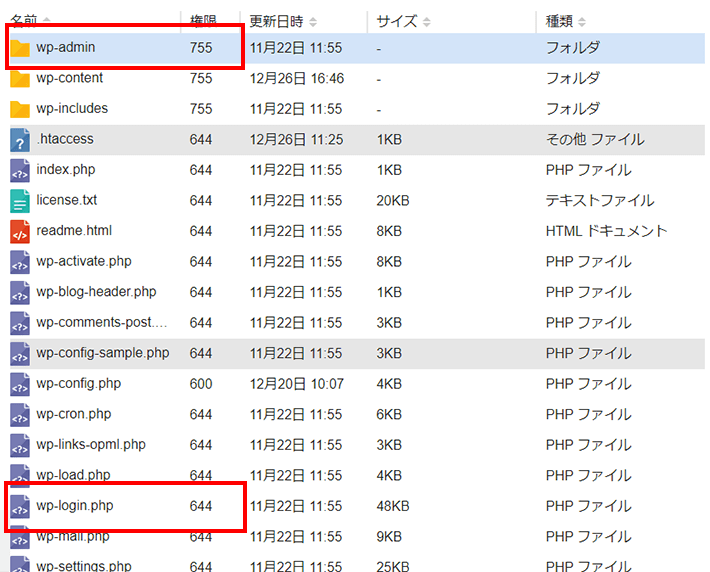Sort by 更新日時 using its sort arrows
This screenshot has width=710, height=572.
click(313, 22)
